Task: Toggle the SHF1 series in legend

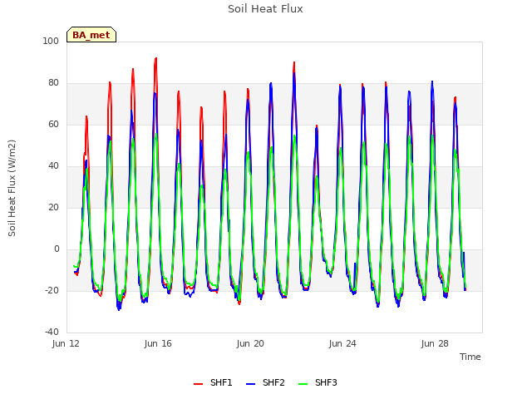Action: [x=213, y=382]
